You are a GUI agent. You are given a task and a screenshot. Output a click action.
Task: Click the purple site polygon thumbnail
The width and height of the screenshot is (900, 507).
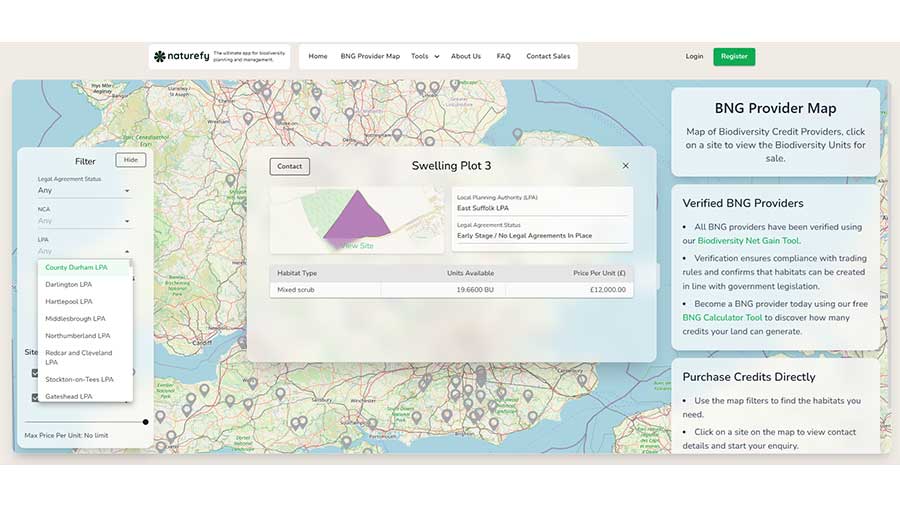tap(357, 215)
